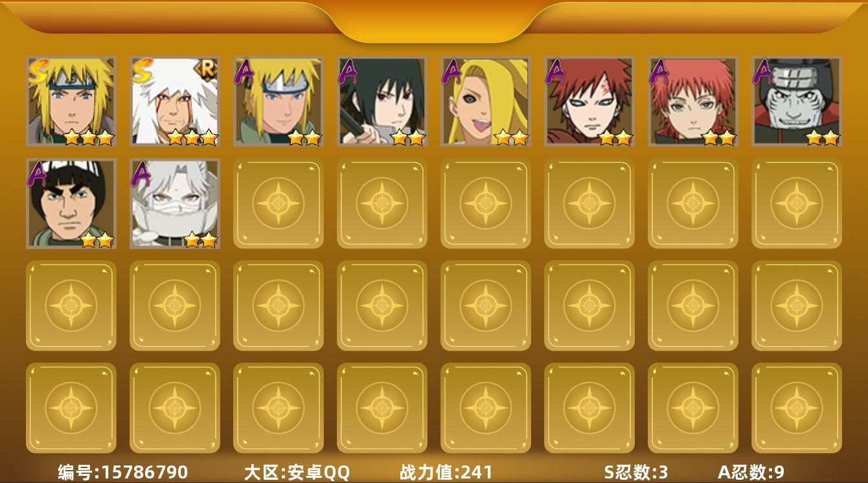The image size is (868, 483).
Task: Click the account number 15786790 text
Action: 144,473
